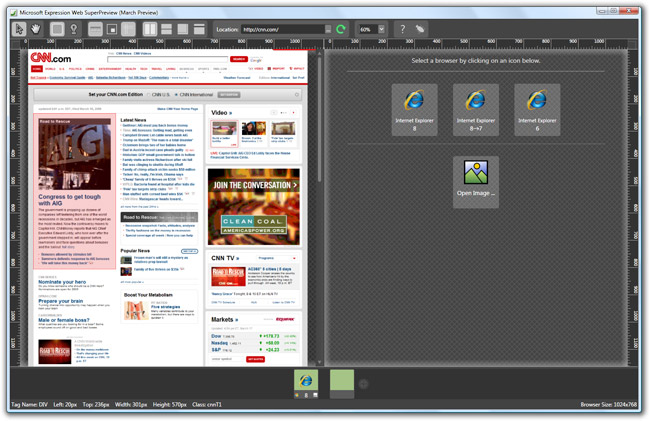Image resolution: width=650 pixels, height=421 pixels.
Task: Click the Markets section heading
Action: click(224, 319)
